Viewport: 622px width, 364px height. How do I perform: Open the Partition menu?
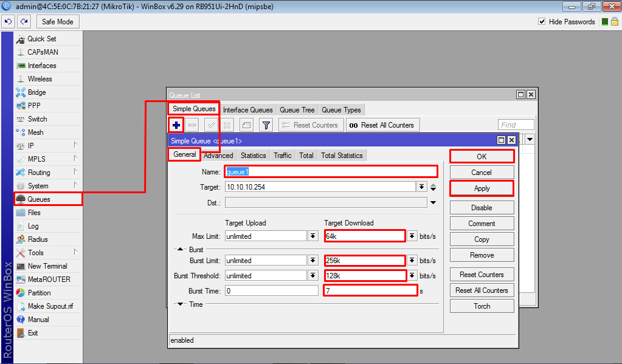click(48, 293)
